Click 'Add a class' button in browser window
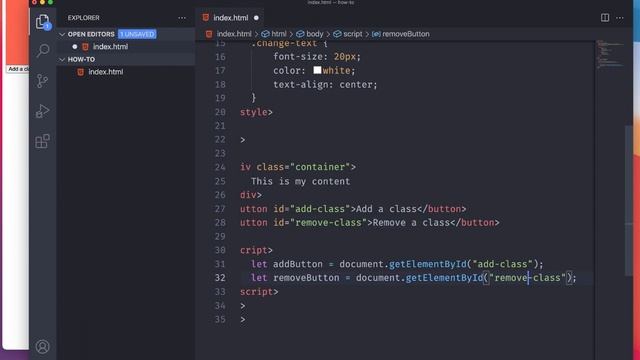Viewport: 640px width, 360px height. click(18, 69)
